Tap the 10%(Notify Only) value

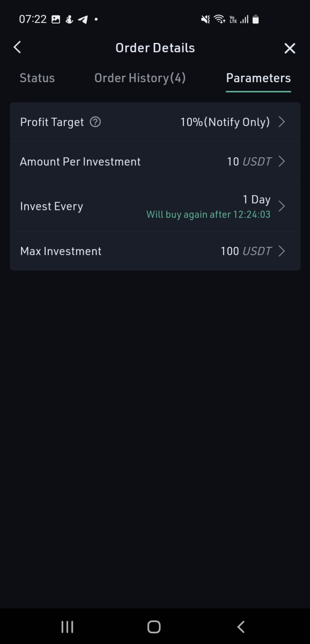point(225,122)
